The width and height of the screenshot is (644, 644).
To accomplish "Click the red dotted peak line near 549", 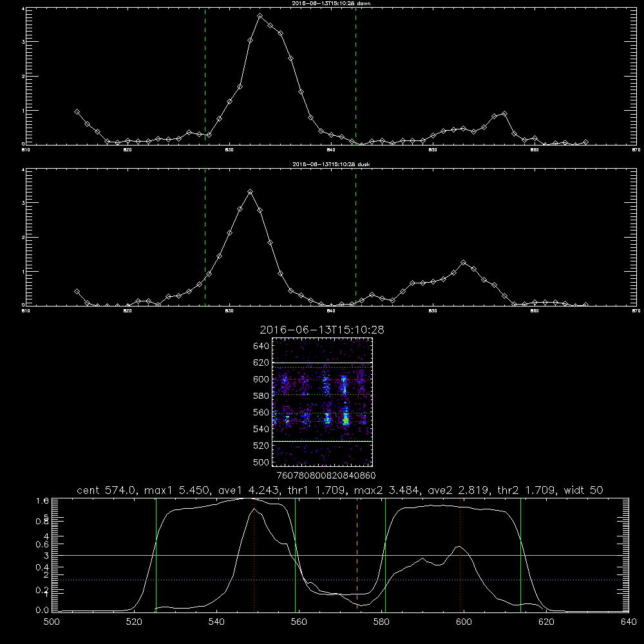I will (254, 554).
